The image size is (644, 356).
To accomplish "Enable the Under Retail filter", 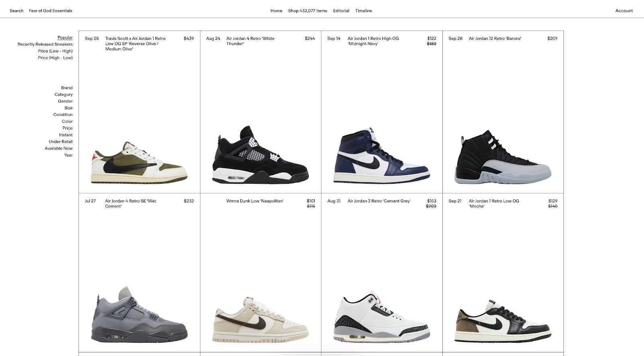I will pyautogui.click(x=61, y=142).
